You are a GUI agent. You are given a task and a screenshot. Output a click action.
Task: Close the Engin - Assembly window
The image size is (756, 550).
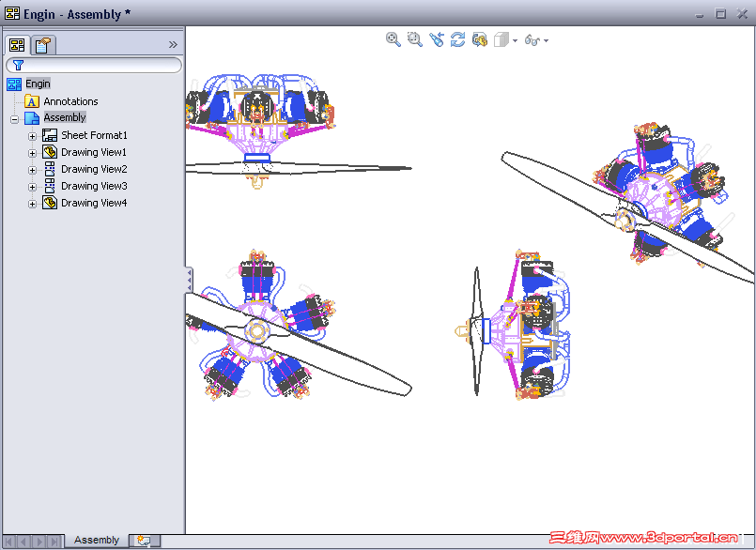tap(743, 14)
